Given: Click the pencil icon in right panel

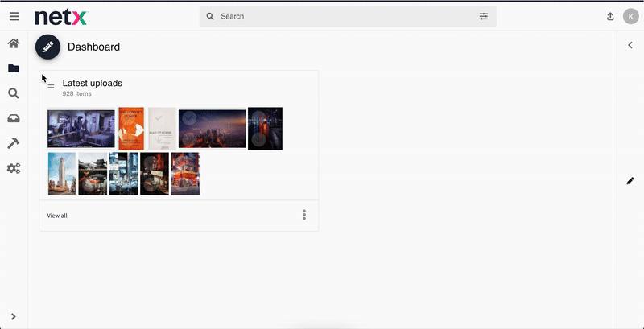Looking at the screenshot, I should 630,181.
